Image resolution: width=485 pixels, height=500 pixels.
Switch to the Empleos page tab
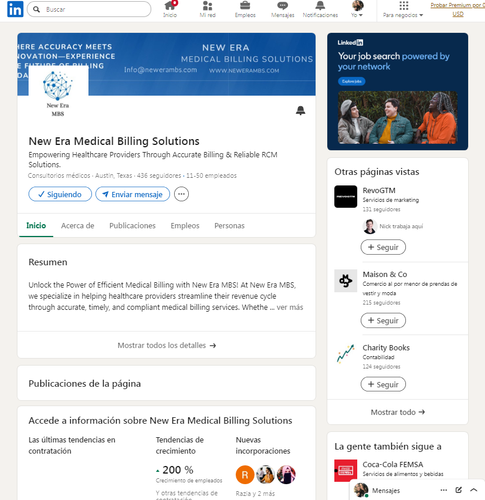coord(185,226)
